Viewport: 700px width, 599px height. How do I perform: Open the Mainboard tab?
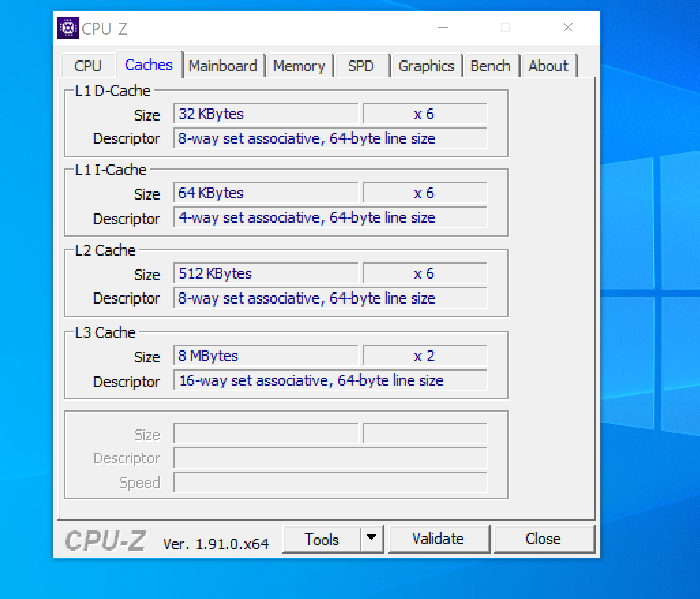pos(223,66)
